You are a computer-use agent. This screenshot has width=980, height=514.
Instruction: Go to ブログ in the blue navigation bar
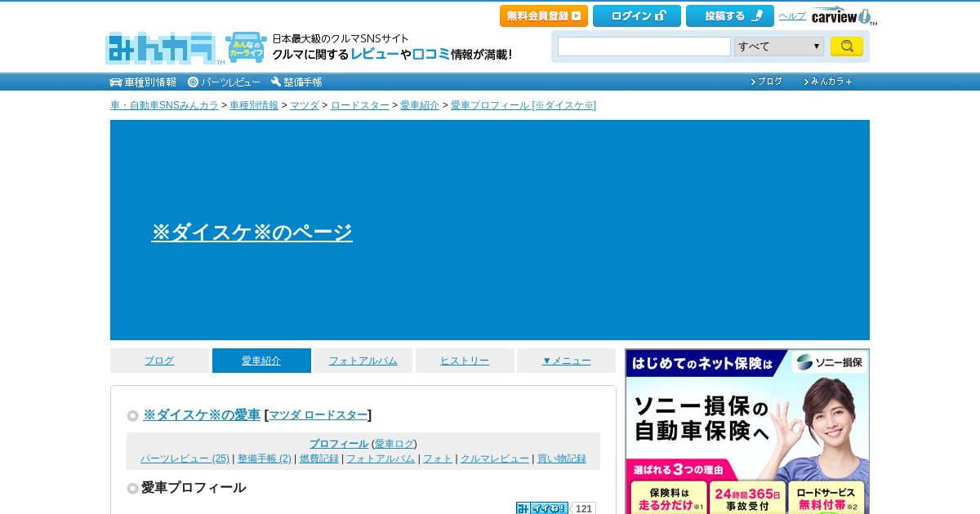pyautogui.click(x=766, y=82)
